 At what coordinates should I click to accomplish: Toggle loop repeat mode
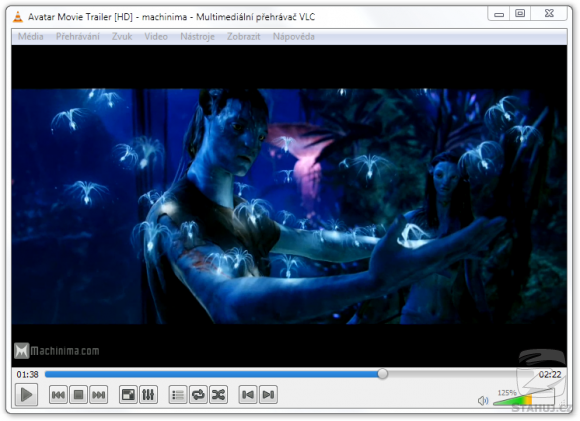pos(198,395)
